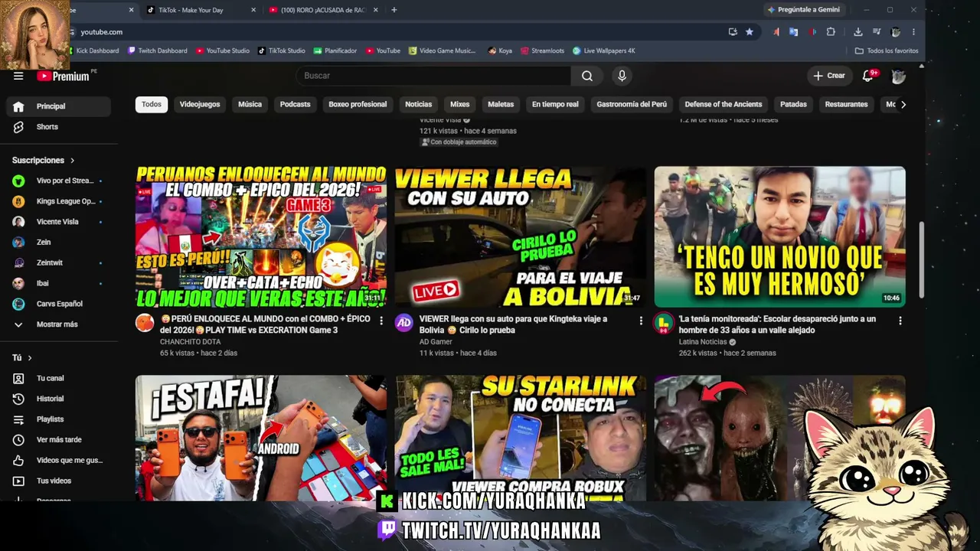
Task: Open options menu for VIEWER llega video
Action: (x=641, y=321)
